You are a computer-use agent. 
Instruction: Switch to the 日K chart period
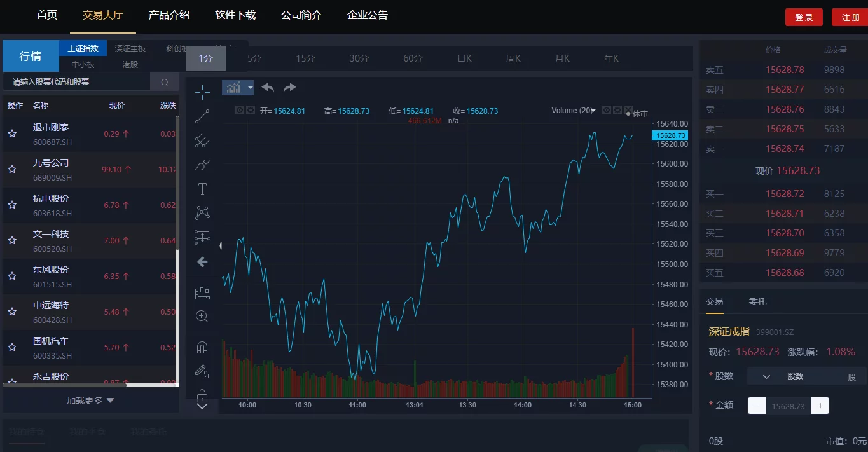pos(464,58)
